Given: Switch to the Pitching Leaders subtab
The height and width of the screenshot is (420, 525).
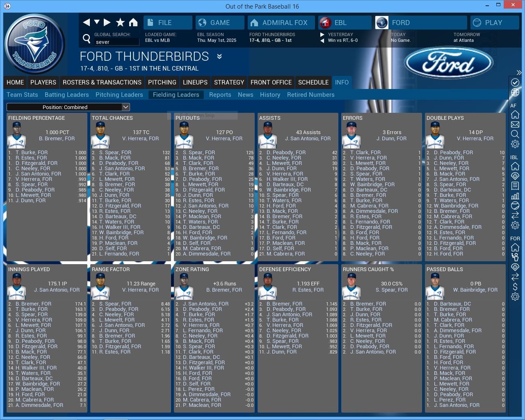Looking at the screenshot, I should 119,95.
